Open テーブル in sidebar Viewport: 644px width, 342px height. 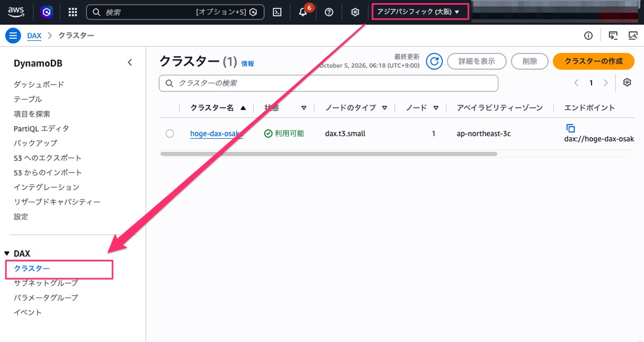[x=28, y=99]
